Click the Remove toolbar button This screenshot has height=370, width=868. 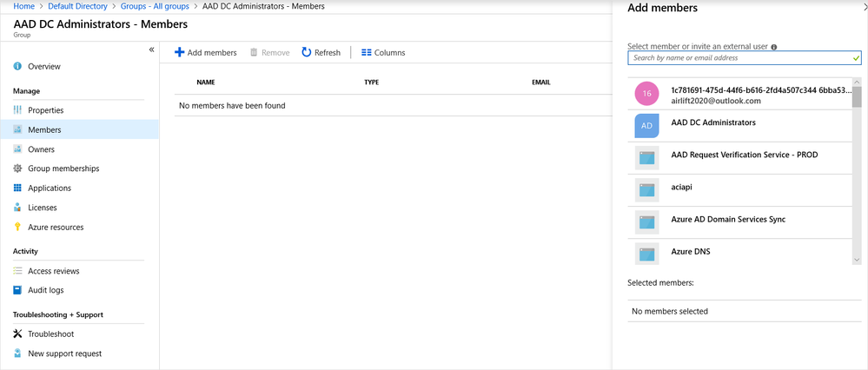[x=269, y=52]
